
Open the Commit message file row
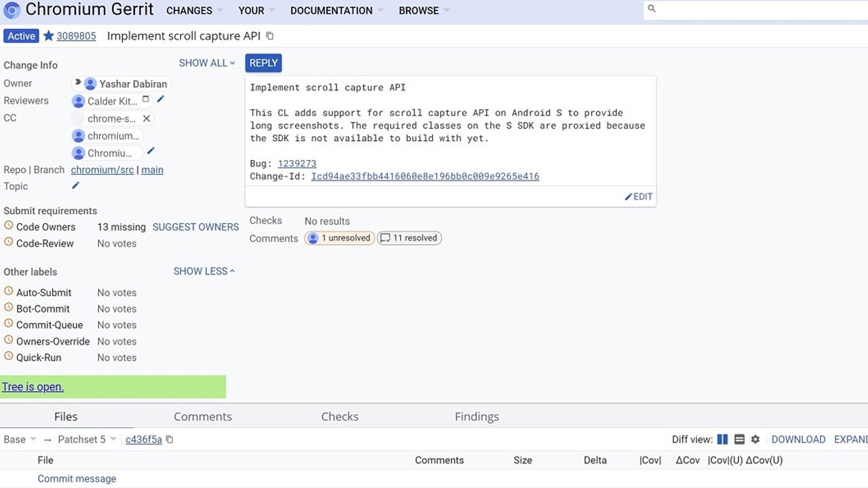click(77, 479)
